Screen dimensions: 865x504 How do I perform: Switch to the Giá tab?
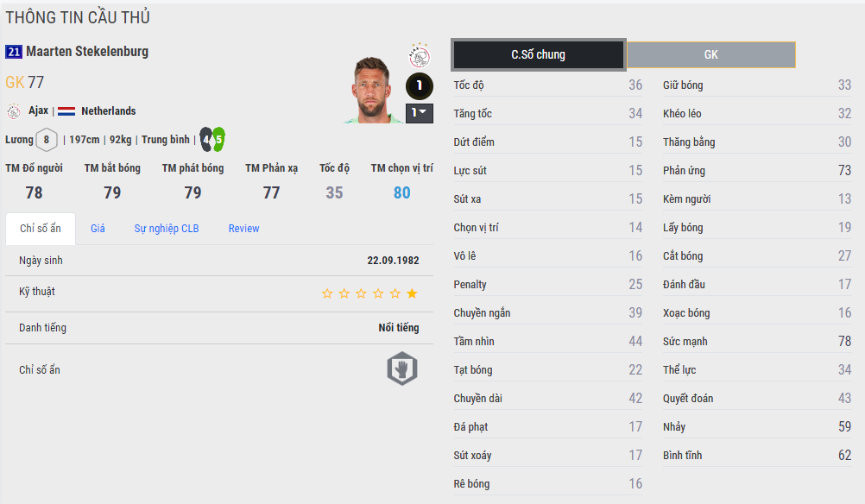[98, 229]
